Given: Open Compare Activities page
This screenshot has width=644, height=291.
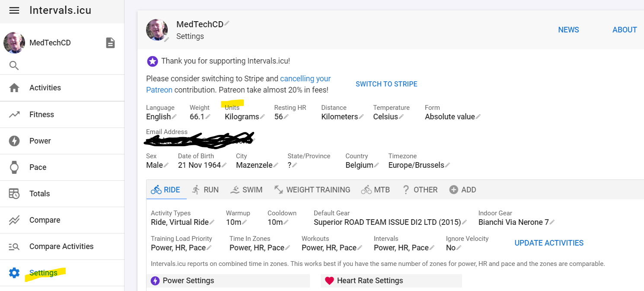Looking at the screenshot, I should click(62, 246).
